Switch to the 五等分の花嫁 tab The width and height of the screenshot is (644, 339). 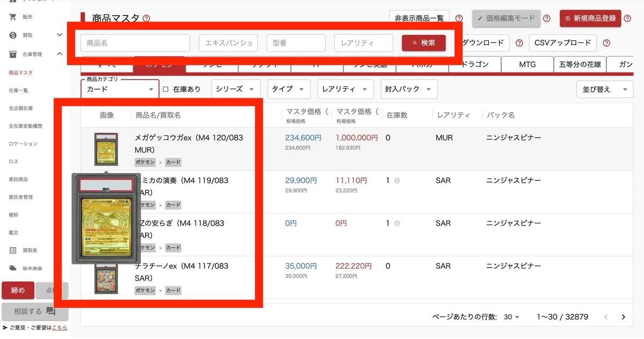580,64
